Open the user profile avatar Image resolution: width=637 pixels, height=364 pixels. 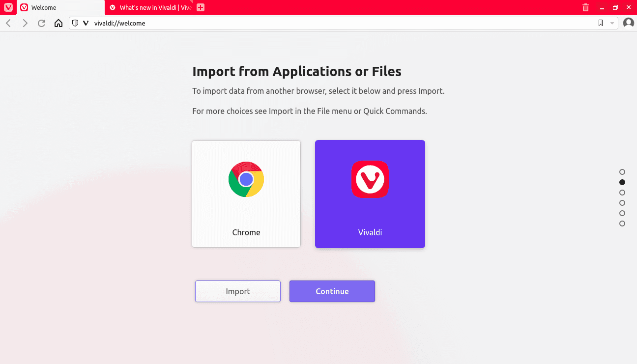pyautogui.click(x=628, y=23)
